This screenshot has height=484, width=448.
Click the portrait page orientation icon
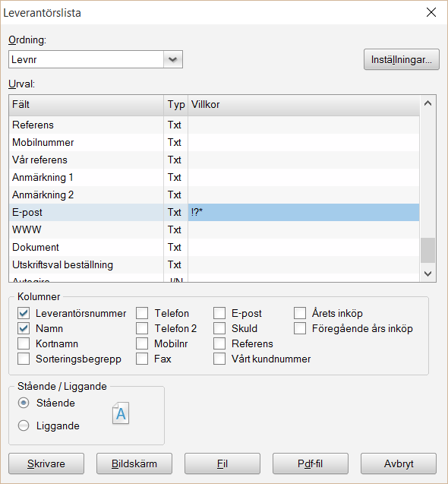(120, 413)
